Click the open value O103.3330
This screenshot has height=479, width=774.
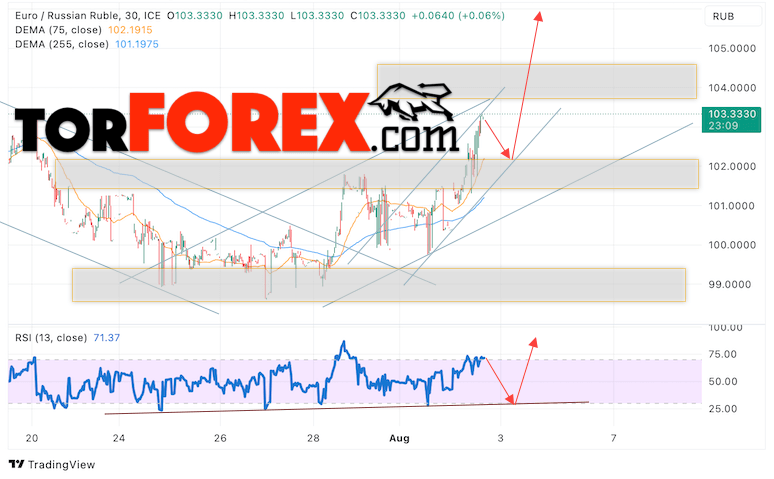point(194,16)
